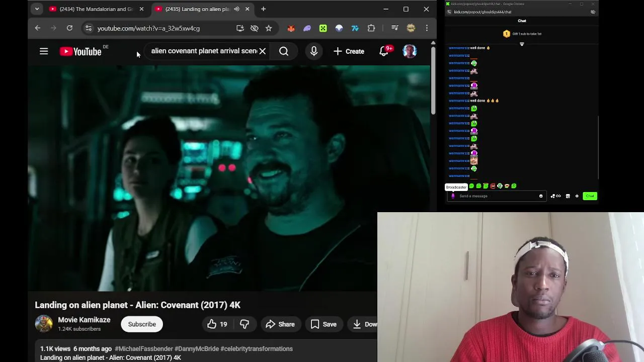The image size is (644, 362).
Task: Dislike the video
Action: click(x=245, y=324)
